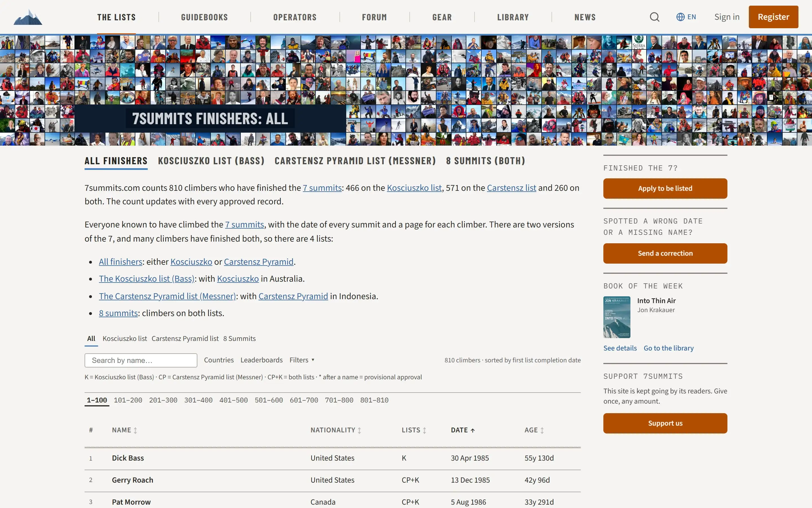Select the 8 Summits (Both) tab
This screenshot has width=812, height=508.
(486, 161)
